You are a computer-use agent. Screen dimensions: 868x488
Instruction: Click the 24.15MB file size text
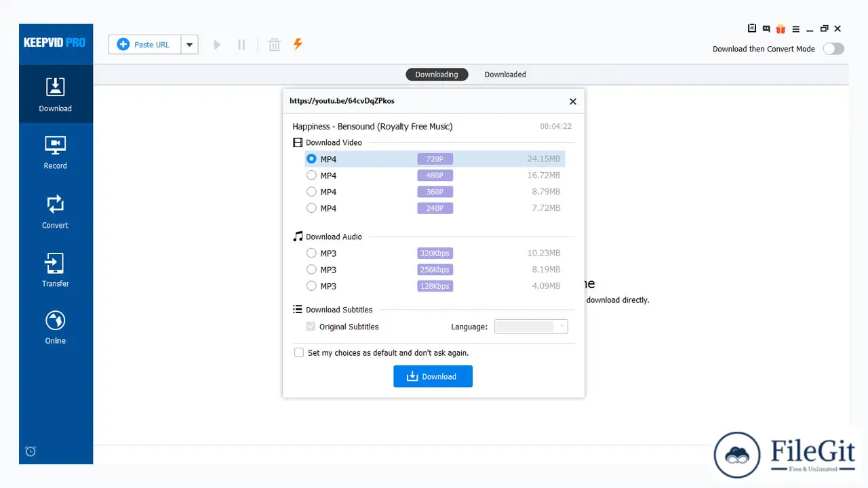(544, 159)
